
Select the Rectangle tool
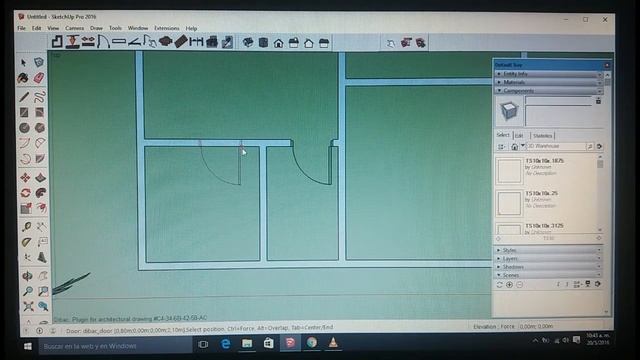[24, 112]
